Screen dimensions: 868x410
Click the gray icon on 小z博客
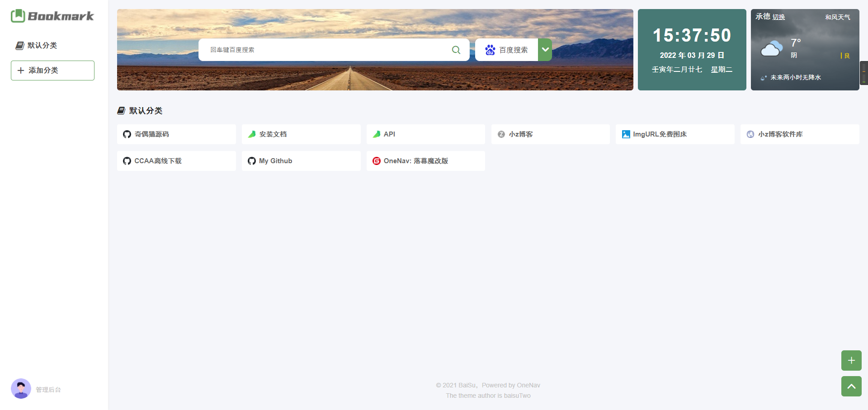click(x=501, y=134)
